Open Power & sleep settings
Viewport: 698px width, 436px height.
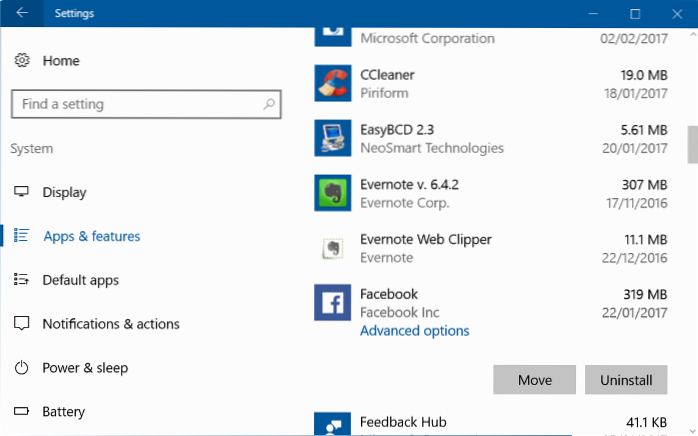click(85, 368)
